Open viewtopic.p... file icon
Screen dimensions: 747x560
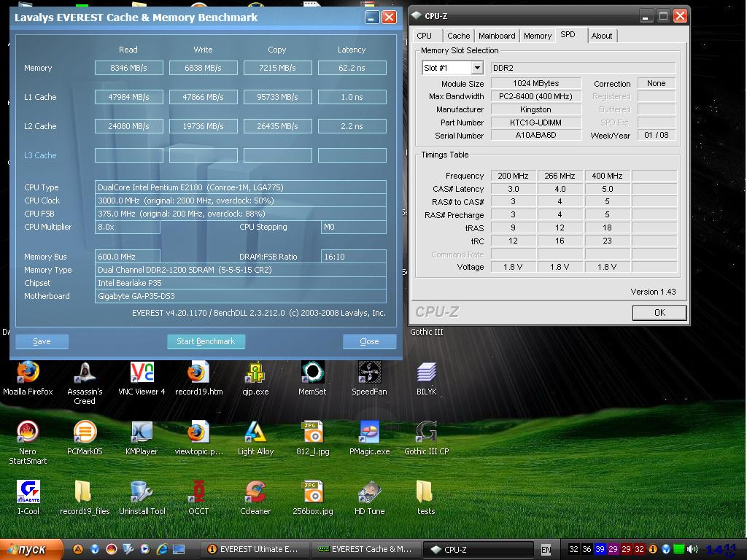click(198, 438)
